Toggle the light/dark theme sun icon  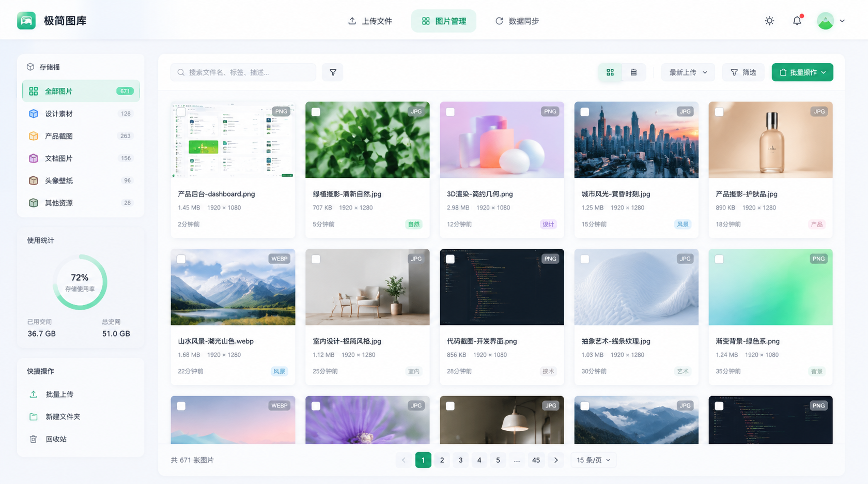[x=769, y=21]
